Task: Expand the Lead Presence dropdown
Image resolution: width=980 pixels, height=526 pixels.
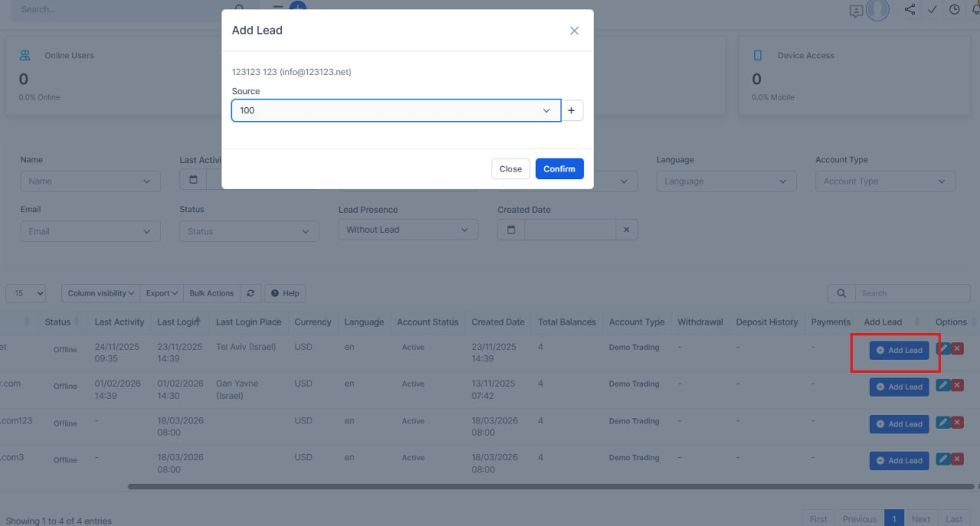Action: click(x=407, y=230)
